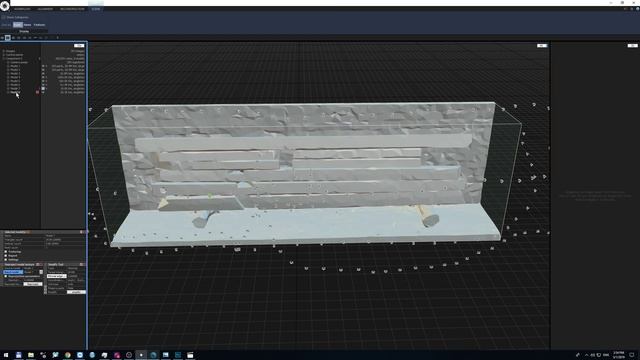The image size is (640, 360).
Task: Click the sixth layout icon in the toolbar
Action: coord(30,38)
